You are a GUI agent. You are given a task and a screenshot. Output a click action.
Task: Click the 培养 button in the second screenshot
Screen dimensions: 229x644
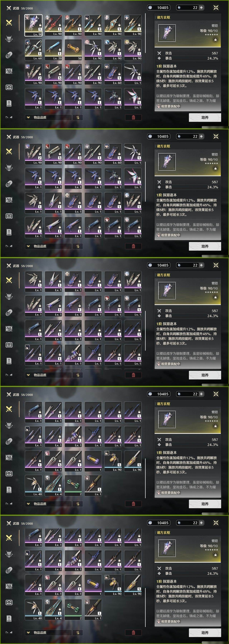point(205,246)
